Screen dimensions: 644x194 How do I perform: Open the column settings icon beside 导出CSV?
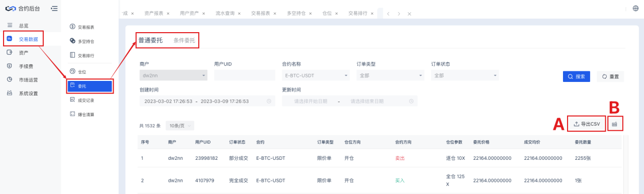coord(615,124)
